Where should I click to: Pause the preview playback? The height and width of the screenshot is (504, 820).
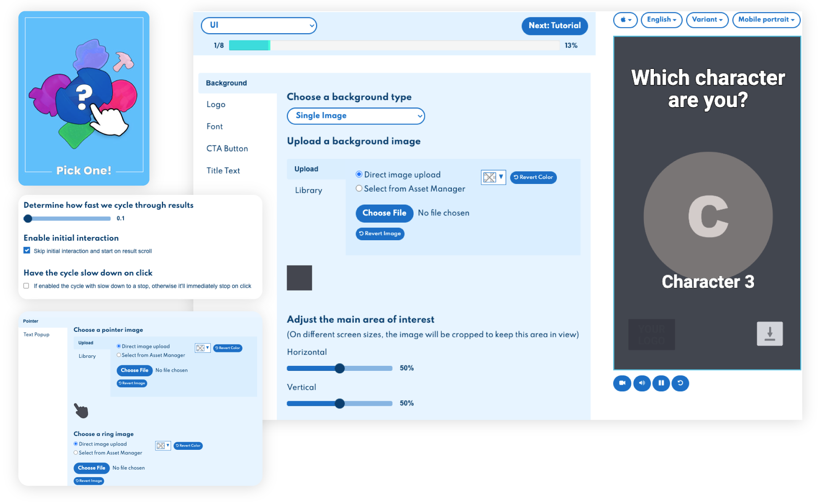661,383
